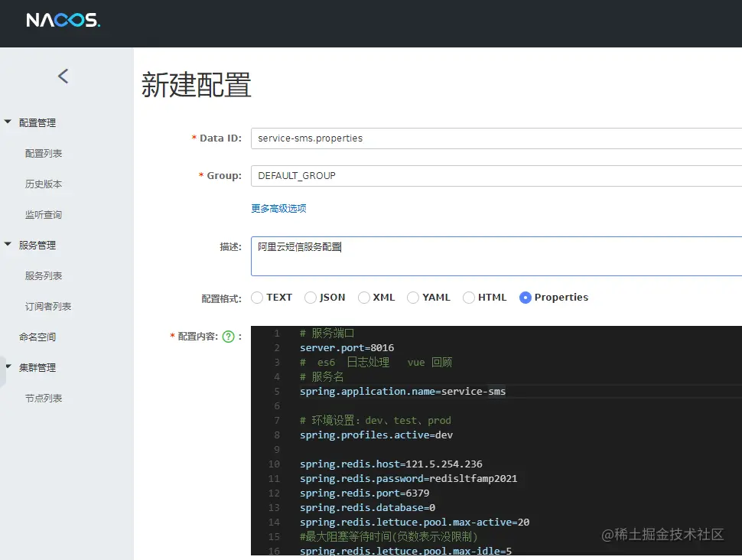Click the editor line number 10
This screenshot has height=560, width=742.
point(274,464)
